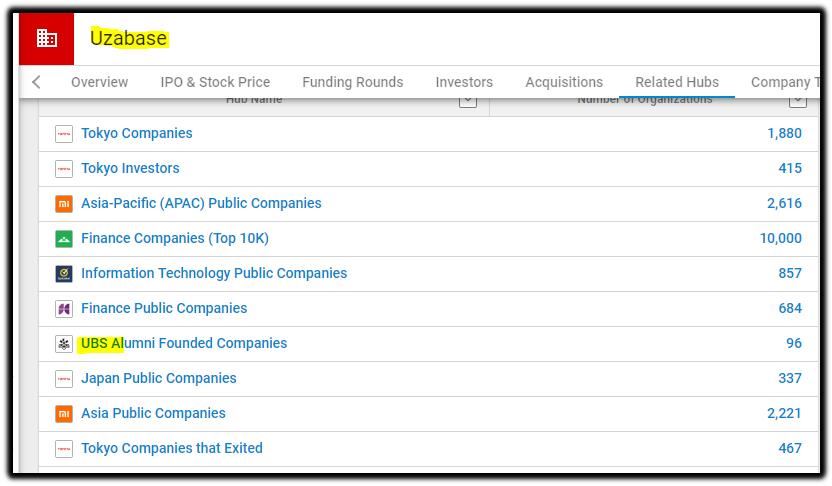Open the Japan Public Companies link
832x486 pixels.
159,378
